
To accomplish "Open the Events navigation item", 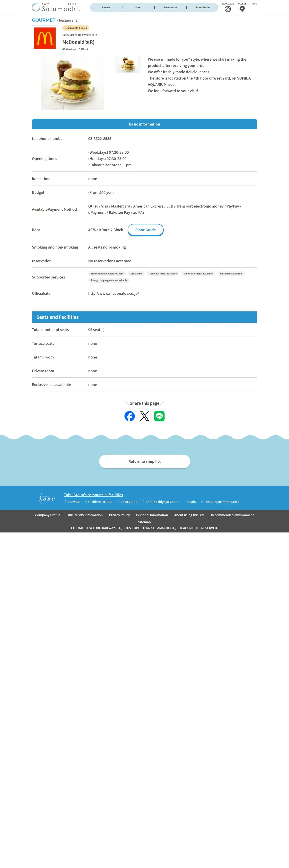I will (x=106, y=7).
